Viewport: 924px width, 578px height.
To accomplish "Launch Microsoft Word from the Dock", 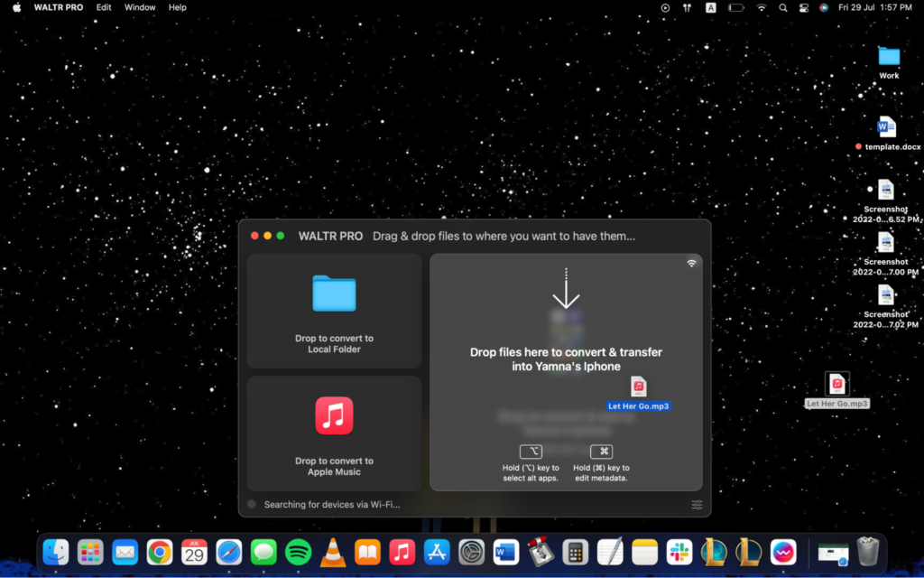I will point(505,553).
